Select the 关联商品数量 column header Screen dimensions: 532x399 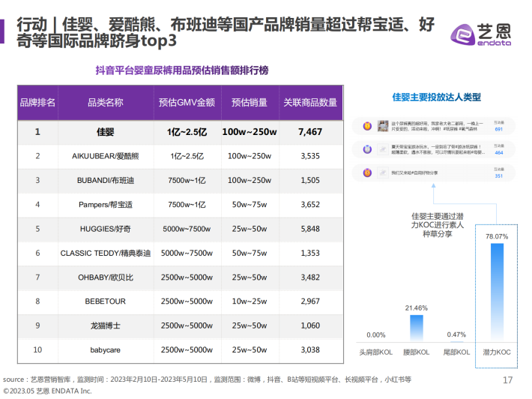[310, 103]
